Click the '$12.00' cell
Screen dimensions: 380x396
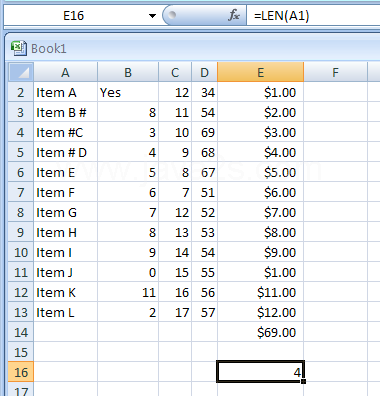tap(261, 312)
